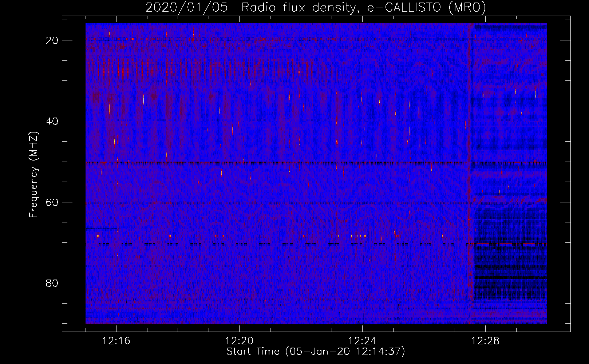Click the 12:16 time tick label
Screen dimensions: 589x364
click(x=116, y=341)
